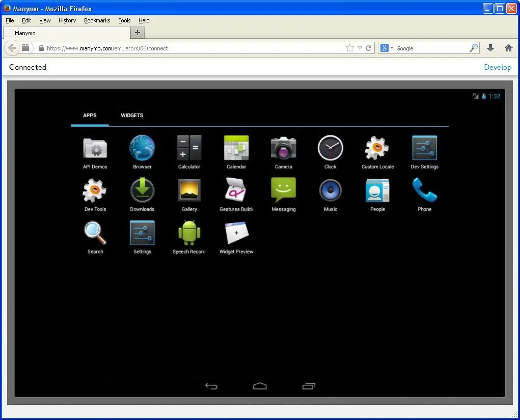The width and height of the screenshot is (520, 420).
Task: Open the History menu
Action: point(67,20)
